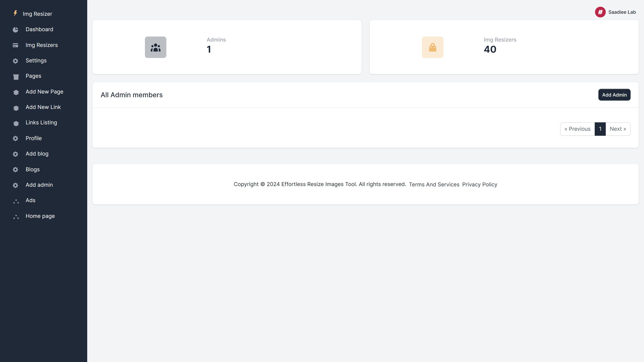Screen dimensions: 644x362
Task: Click the Img Resizers card label
Action: 500,40
